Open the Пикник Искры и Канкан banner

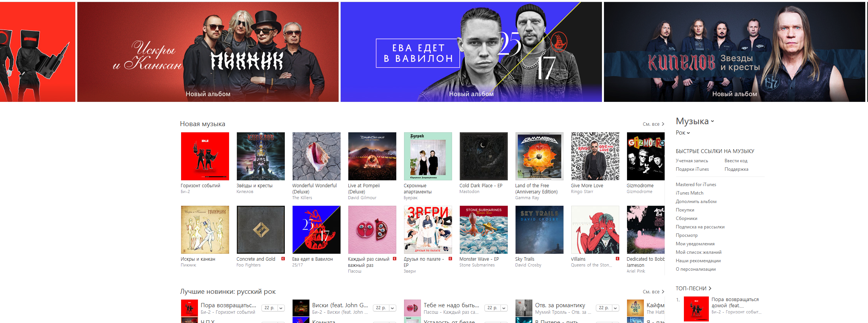click(208, 52)
